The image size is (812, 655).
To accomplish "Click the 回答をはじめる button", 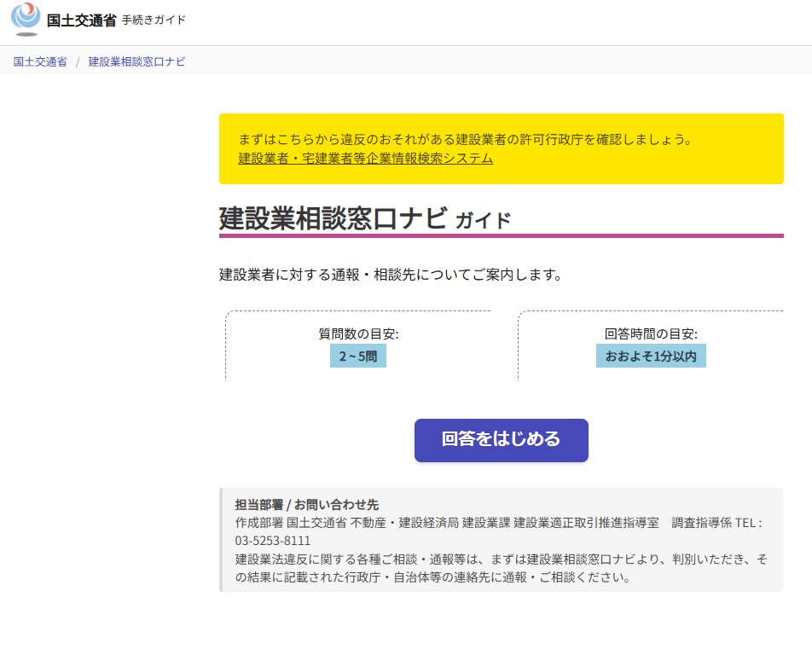I will pyautogui.click(x=502, y=440).
